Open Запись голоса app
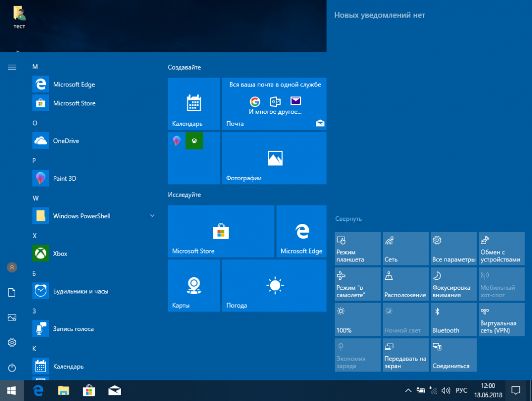The width and height of the screenshot is (532, 401). point(93,329)
